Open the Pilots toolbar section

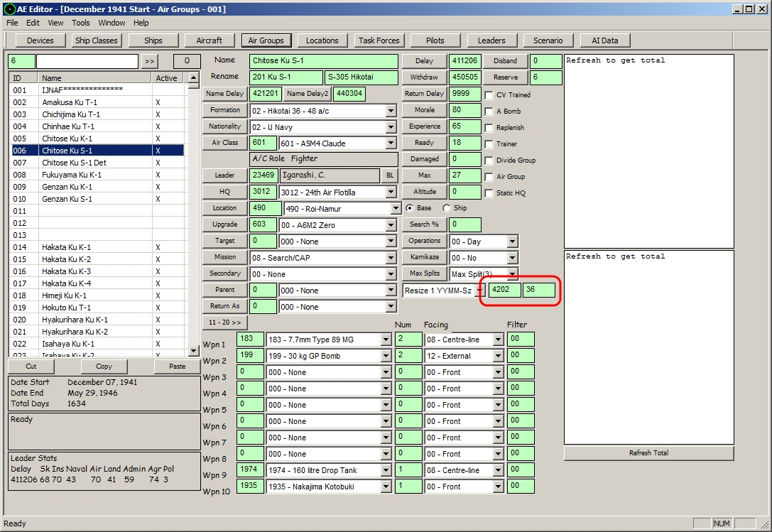(x=435, y=40)
